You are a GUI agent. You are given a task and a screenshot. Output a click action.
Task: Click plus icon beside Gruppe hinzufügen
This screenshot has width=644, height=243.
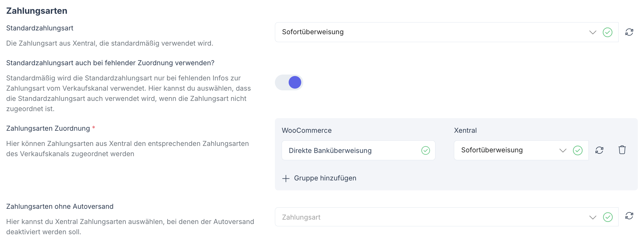tap(286, 178)
